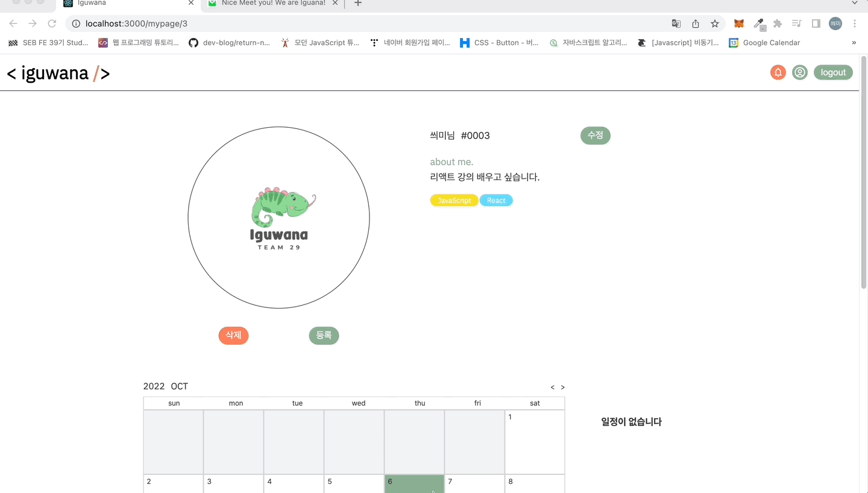
Task: Click the orange 삭제 delete button
Action: click(233, 336)
